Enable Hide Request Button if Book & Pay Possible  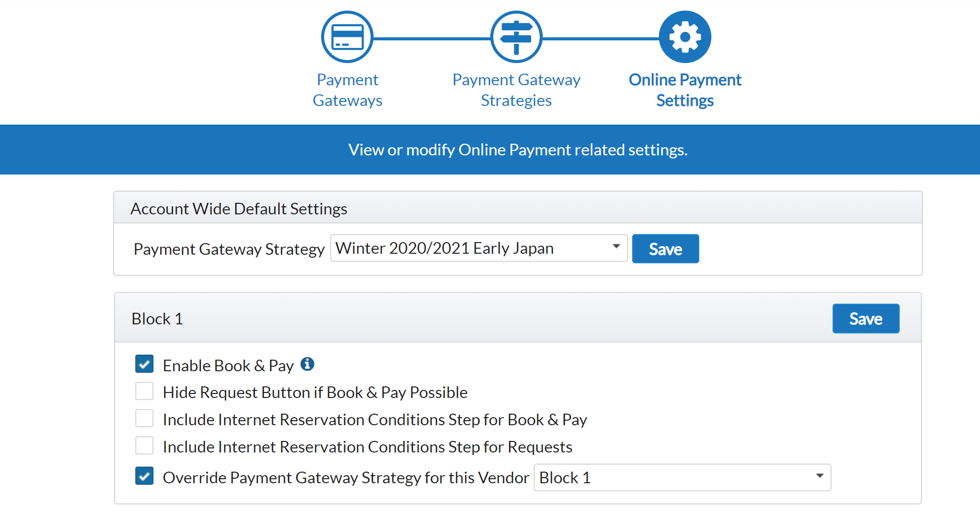[144, 391]
